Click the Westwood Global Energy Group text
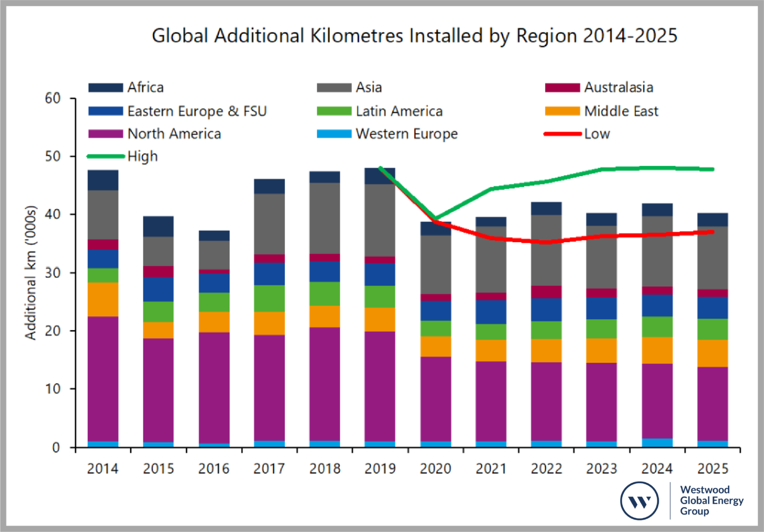 pos(712,502)
